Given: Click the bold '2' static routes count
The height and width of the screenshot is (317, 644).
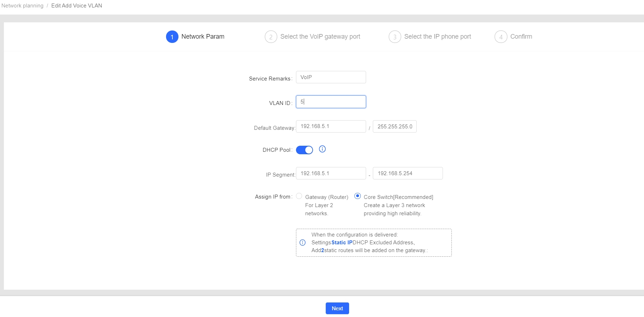Looking at the screenshot, I should tap(323, 250).
